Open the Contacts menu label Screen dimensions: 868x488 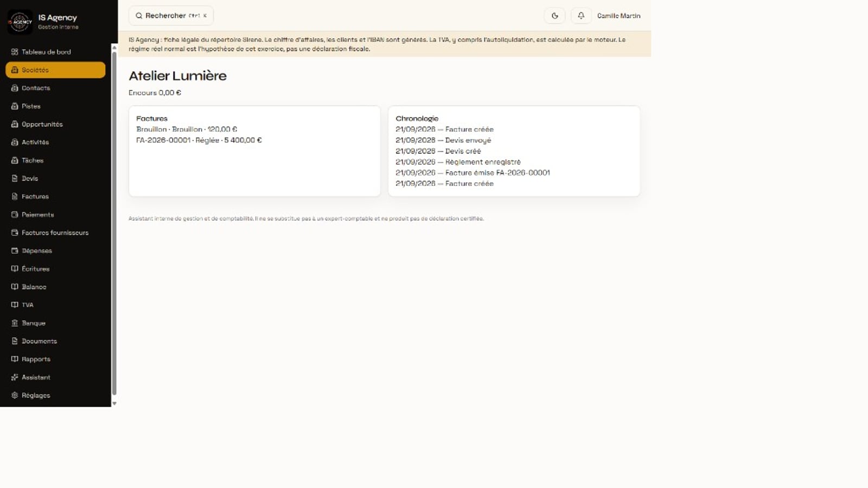coord(36,88)
